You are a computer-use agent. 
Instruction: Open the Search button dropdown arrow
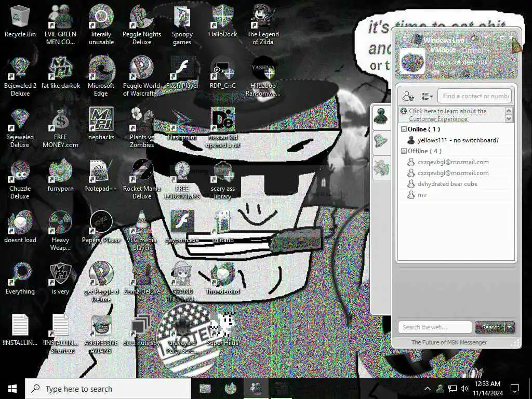(x=510, y=327)
